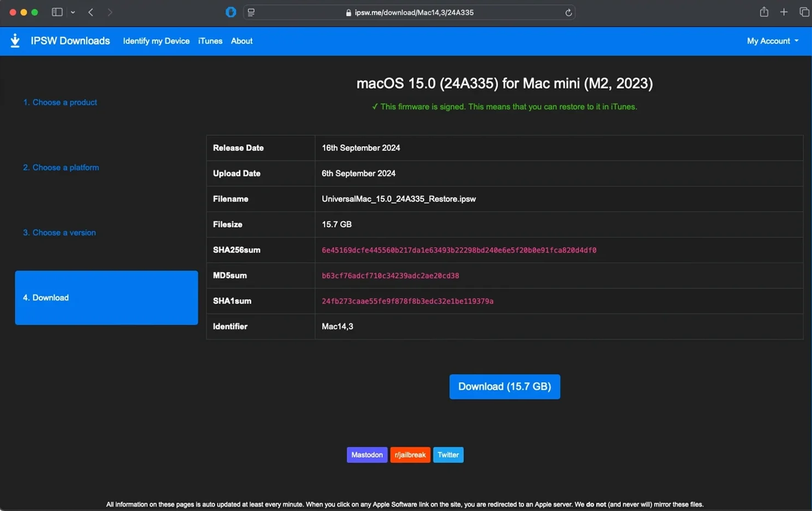
Task: Toggle the Safari sidebar icon
Action: pos(57,12)
